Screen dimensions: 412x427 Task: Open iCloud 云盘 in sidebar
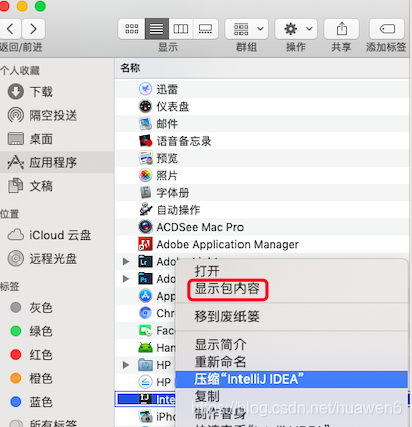(49, 235)
